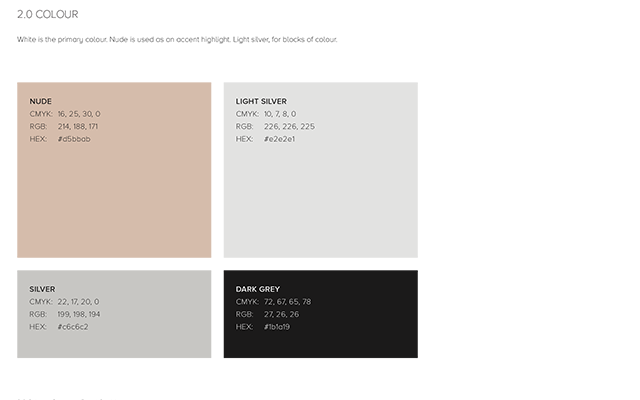Image resolution: width=640 pixels, height=400 pixels.
Task: Click the NUDE swatch title label
Action: (x=41, y=101)
